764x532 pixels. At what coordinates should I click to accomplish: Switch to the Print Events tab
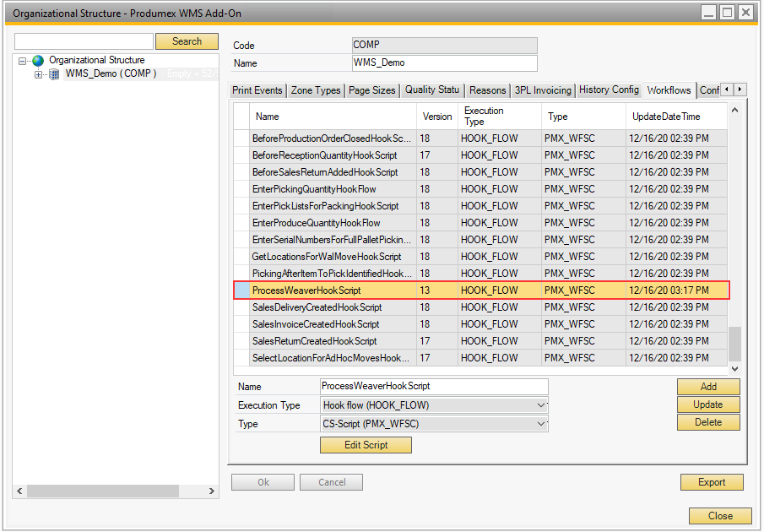(257, 90)
